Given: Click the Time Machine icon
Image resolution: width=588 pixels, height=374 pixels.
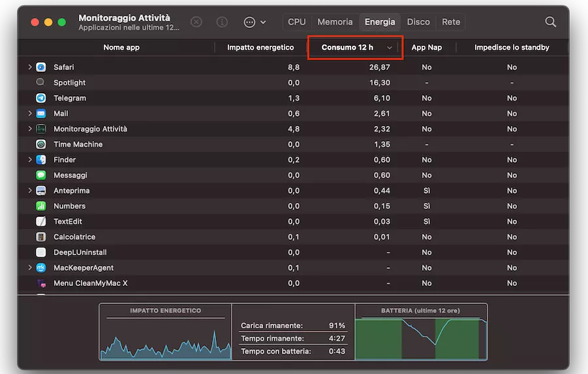Looking at the screenshot, I should pos(41,144).
